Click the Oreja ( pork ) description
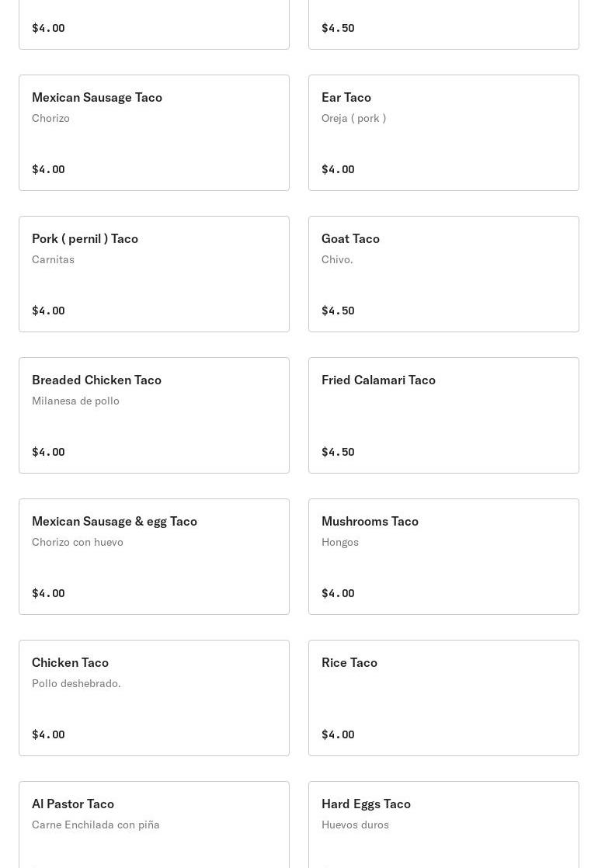598x868 pixels. point(353,118)
